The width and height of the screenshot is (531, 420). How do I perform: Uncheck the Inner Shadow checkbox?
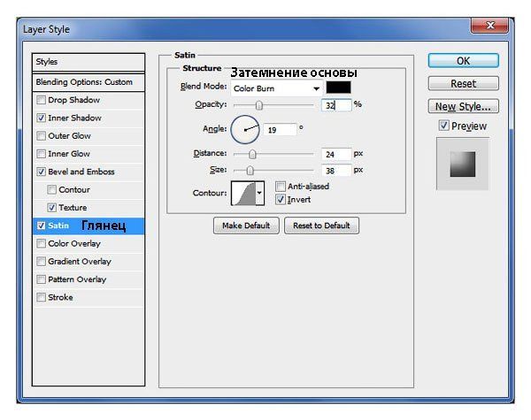pyautogui.click(x=41, y=118)
